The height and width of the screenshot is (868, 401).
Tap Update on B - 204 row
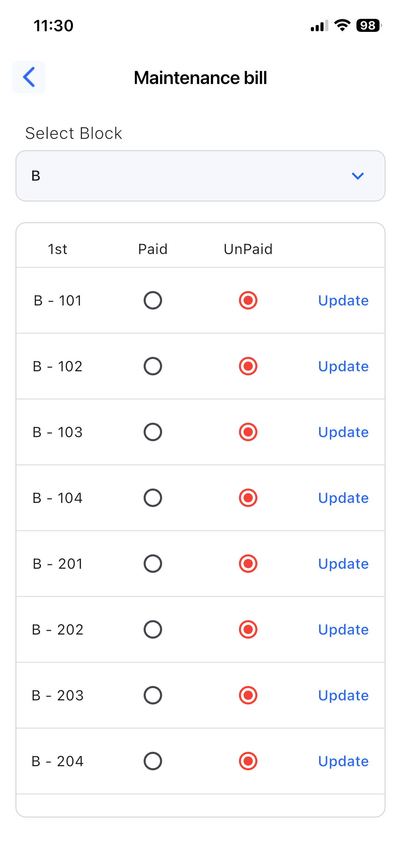[x=343, y=761]
